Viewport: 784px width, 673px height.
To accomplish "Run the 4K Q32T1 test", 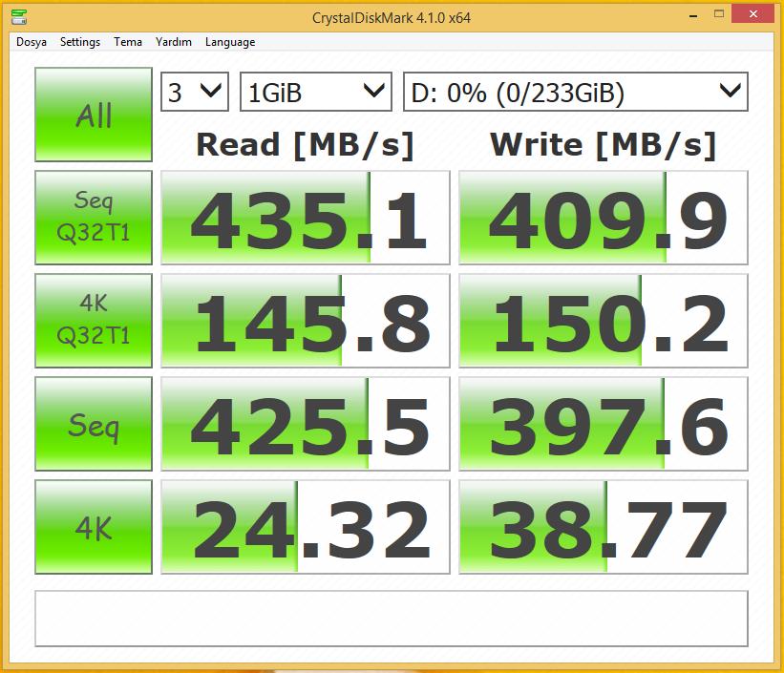I will (94, 321).
